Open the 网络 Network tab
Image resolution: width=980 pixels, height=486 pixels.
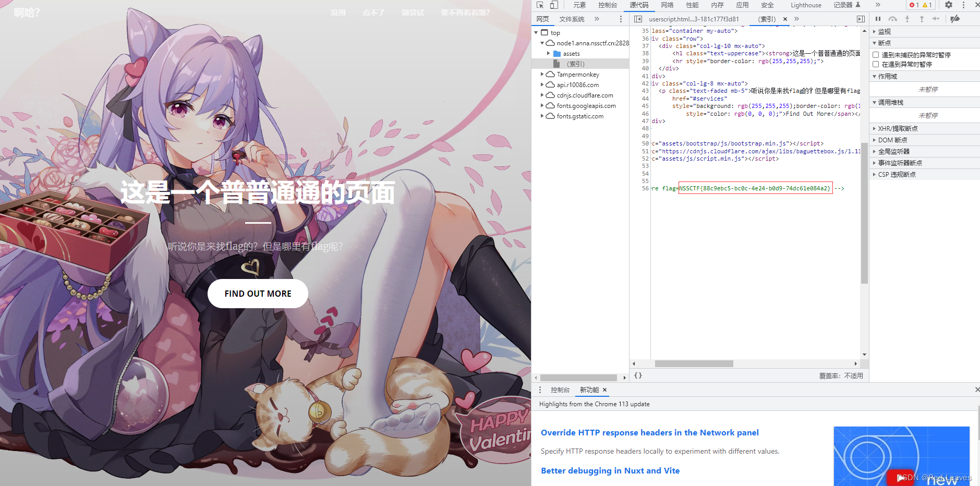[667, 5]
